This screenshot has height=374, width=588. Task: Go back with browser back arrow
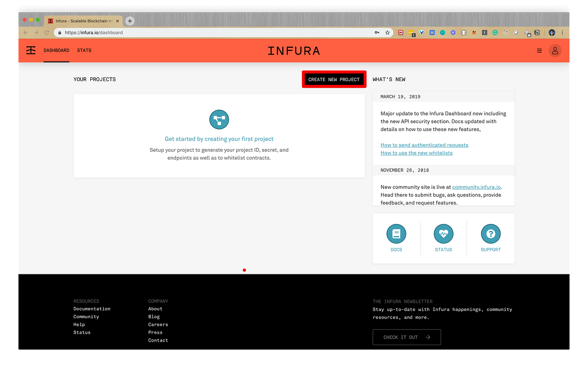click(26, 32)
